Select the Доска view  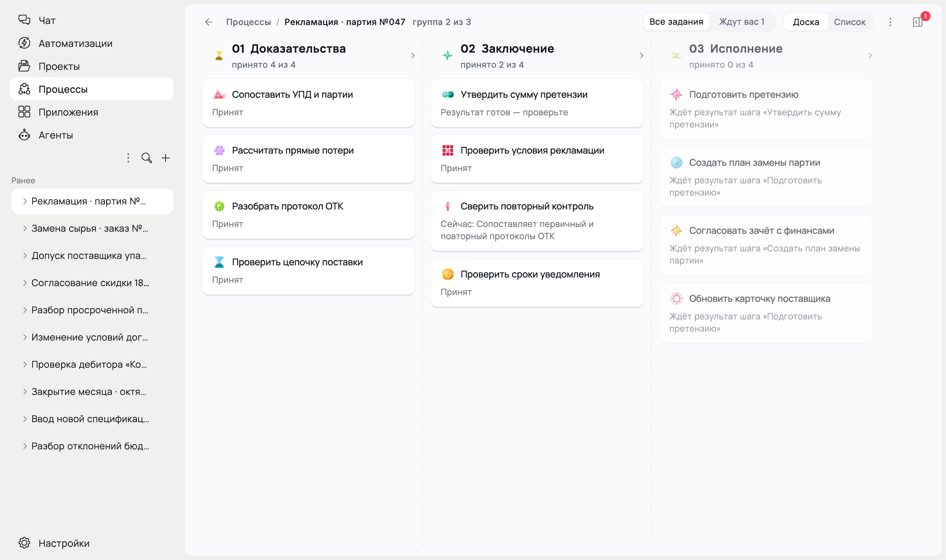coord(806,22)
